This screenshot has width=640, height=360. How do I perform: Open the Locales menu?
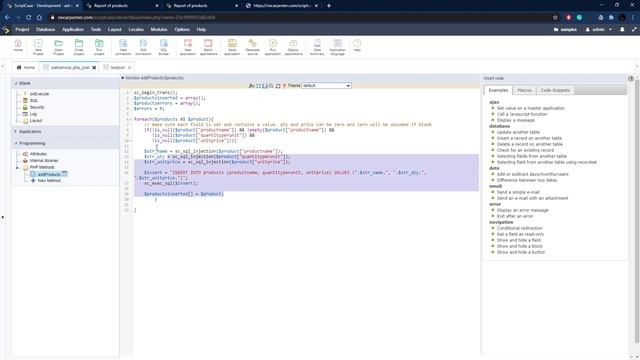[136, 29]
